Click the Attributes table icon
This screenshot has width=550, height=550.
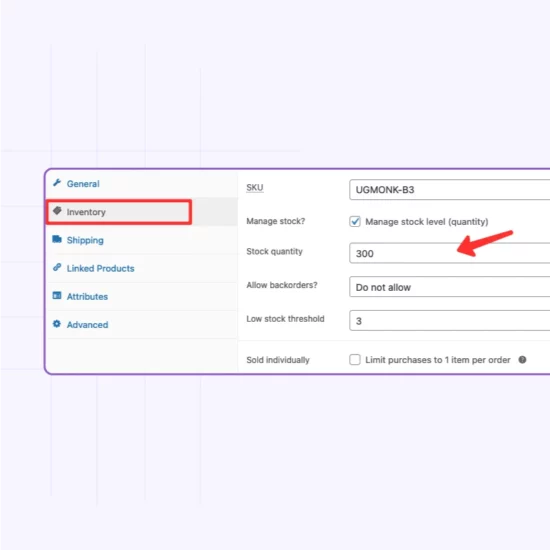coord(57,295)
